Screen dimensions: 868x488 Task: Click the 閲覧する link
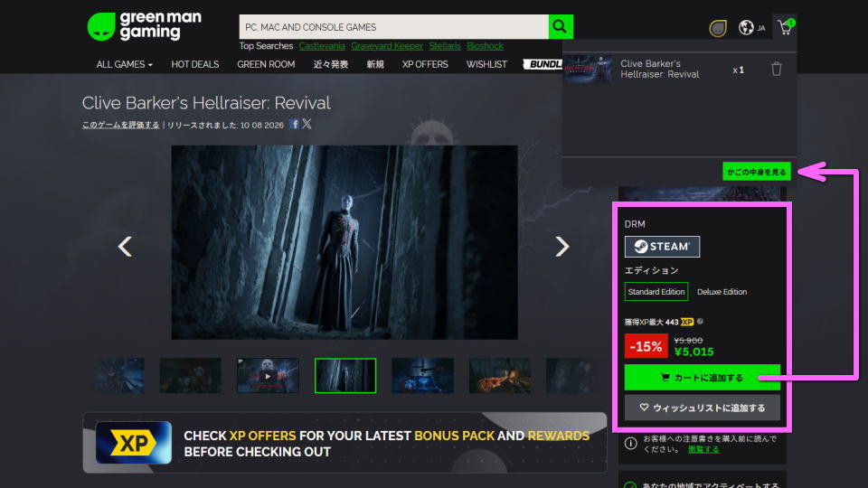(x=703, y=449)
